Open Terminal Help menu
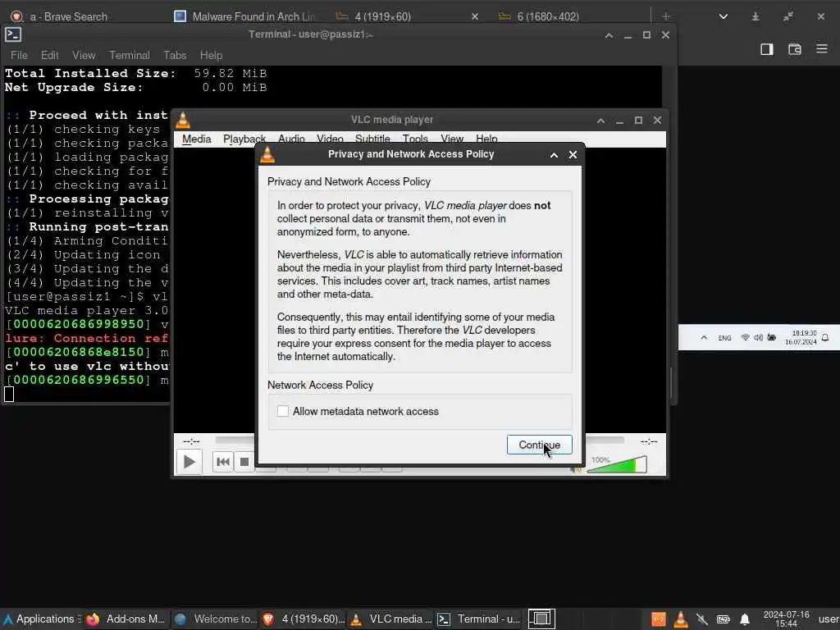840x630 pixels. [x=211, y=55]
